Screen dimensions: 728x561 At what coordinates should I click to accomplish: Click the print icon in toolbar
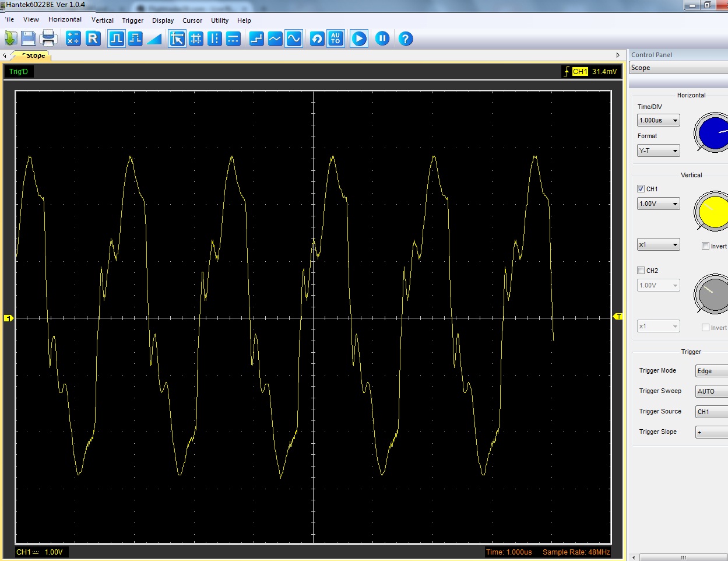point(48,38)
